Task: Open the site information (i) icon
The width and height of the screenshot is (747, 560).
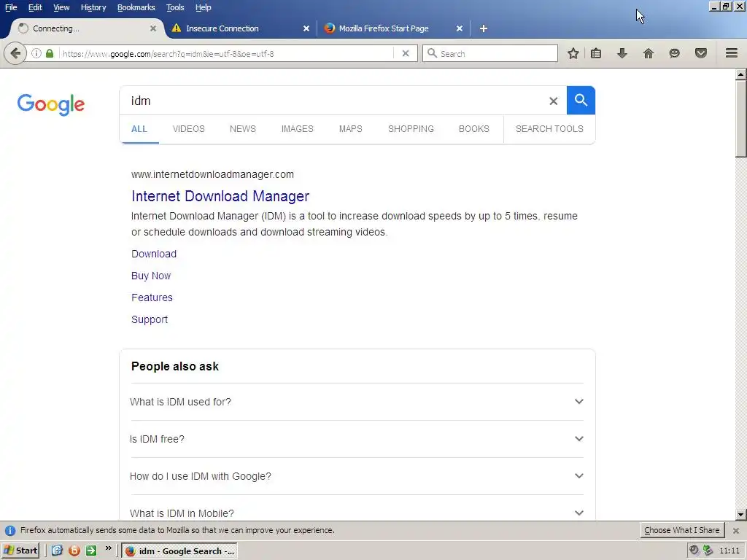Action: coord(36,53)
